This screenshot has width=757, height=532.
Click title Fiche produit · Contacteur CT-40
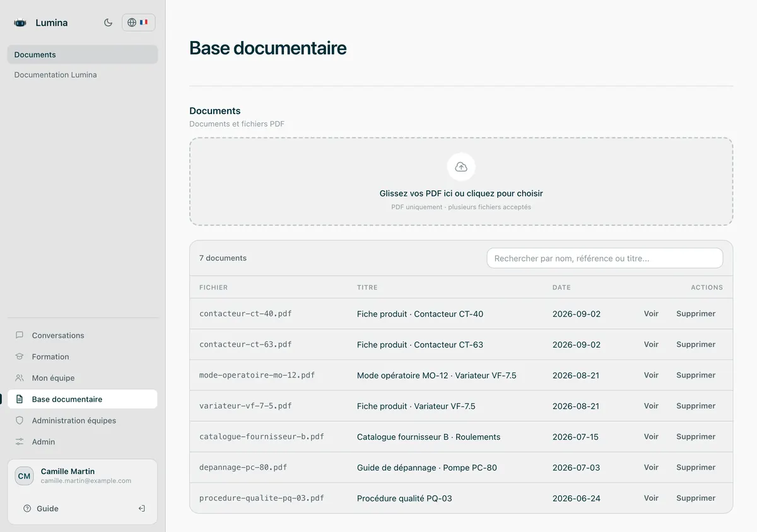pos(420,314)
